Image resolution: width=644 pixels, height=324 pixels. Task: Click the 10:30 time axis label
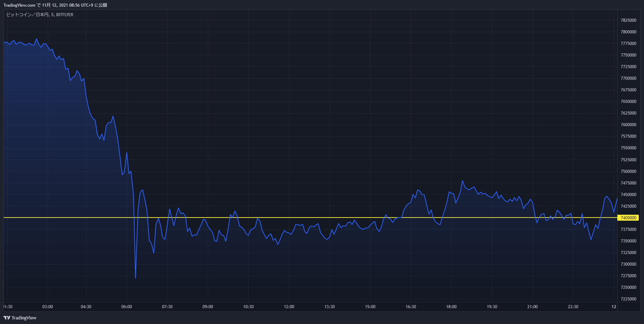[248, 307]
